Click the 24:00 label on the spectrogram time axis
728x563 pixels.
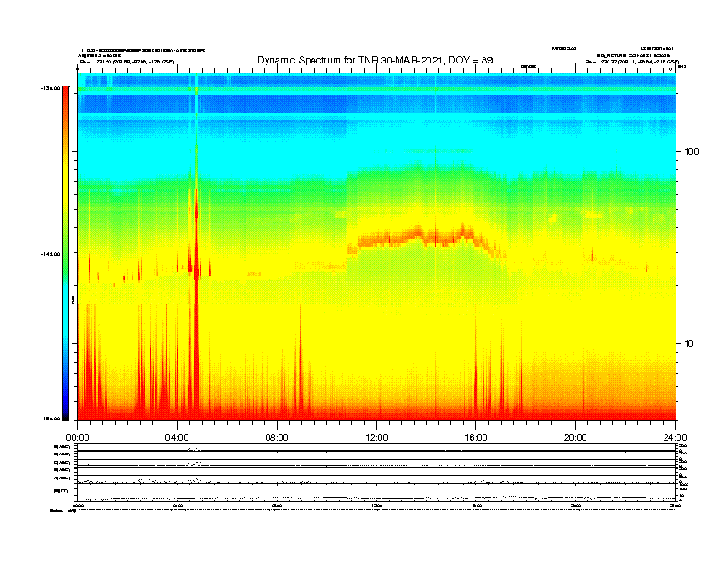pos(675,438)
